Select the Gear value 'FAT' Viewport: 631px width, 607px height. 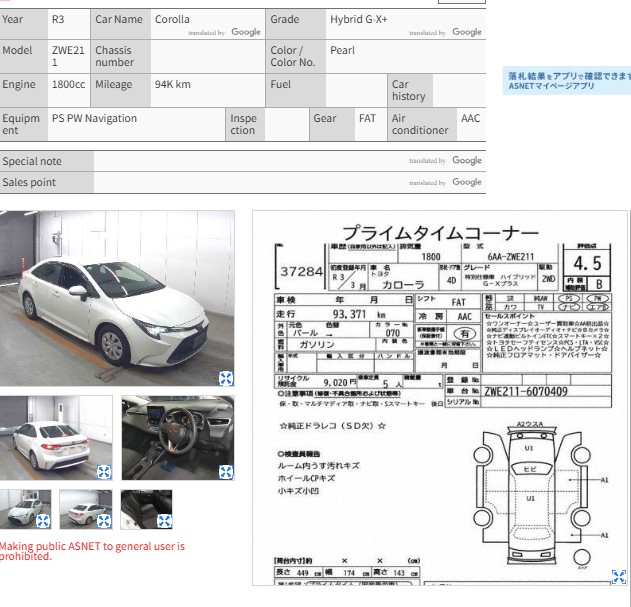(x=367, y=118)
